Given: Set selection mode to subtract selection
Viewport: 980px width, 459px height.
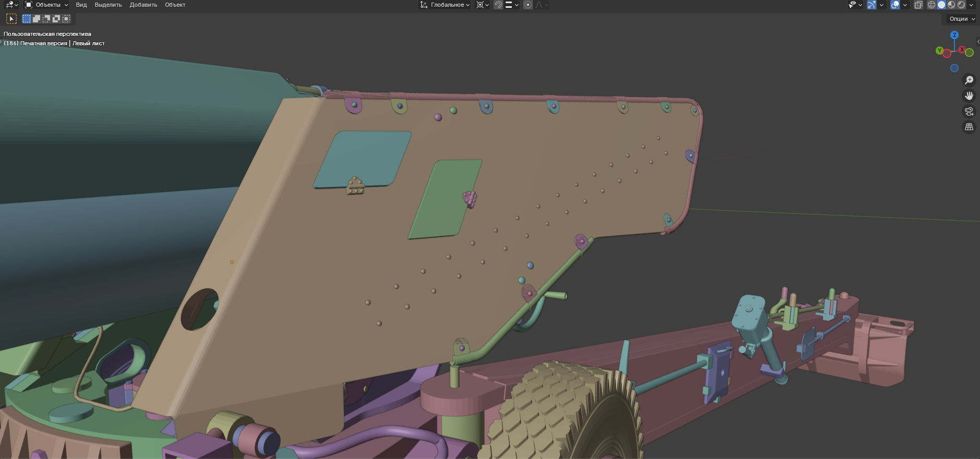Looking at the screenshot, I should [46, 19].
